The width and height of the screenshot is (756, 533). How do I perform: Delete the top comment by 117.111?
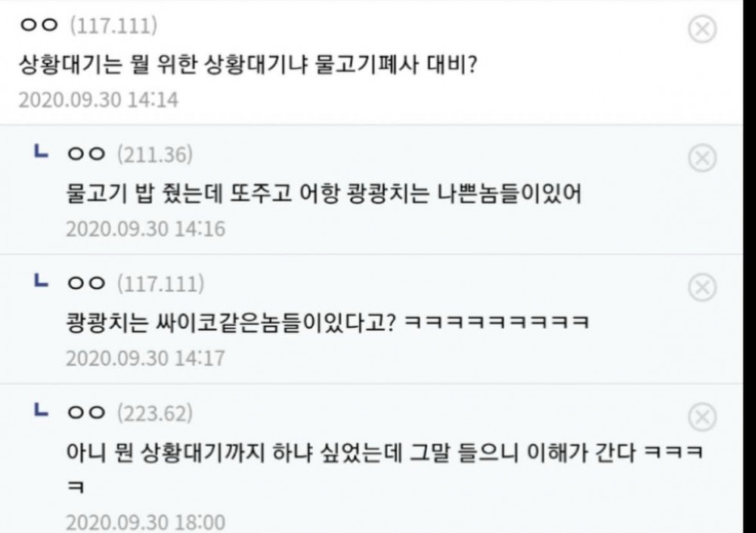(x=702, y=29)
